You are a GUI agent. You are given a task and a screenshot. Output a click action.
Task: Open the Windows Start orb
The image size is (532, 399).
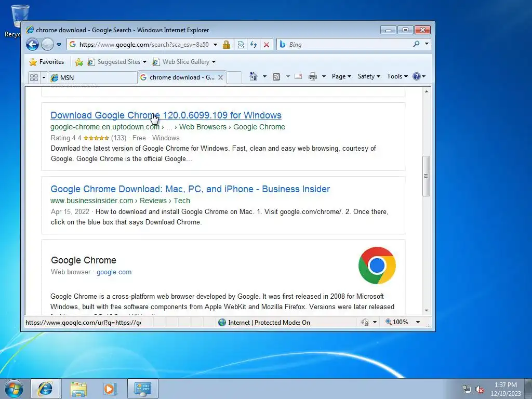[x=14, y=389]
